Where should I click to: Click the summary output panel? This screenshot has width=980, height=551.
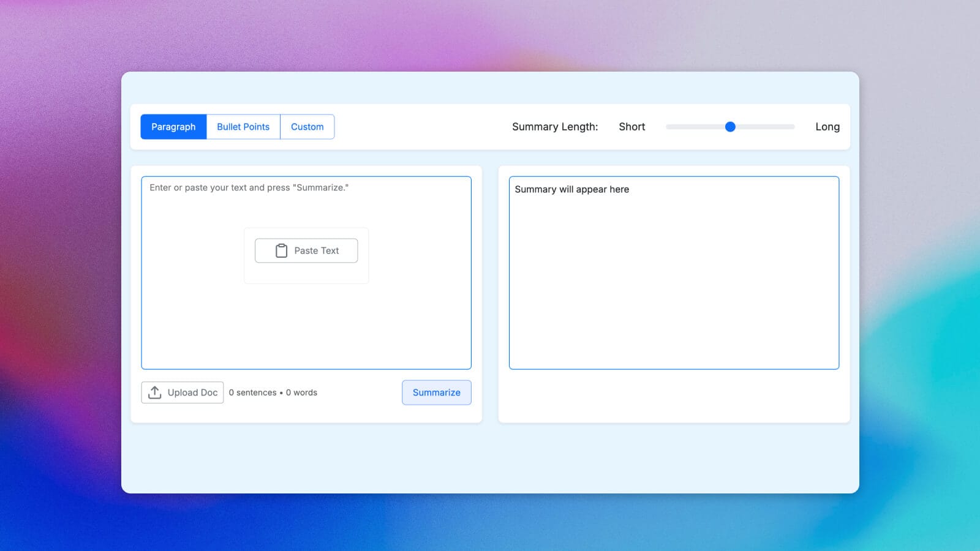(674, 275)
